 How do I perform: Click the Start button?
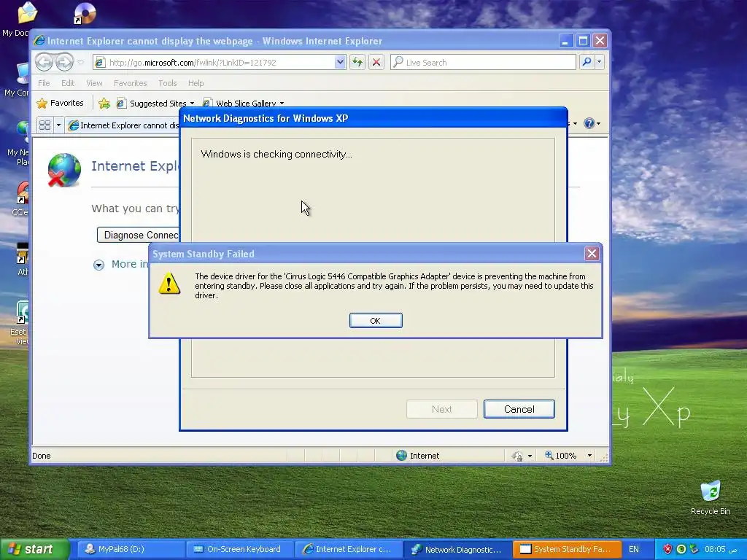pos(34,549)
